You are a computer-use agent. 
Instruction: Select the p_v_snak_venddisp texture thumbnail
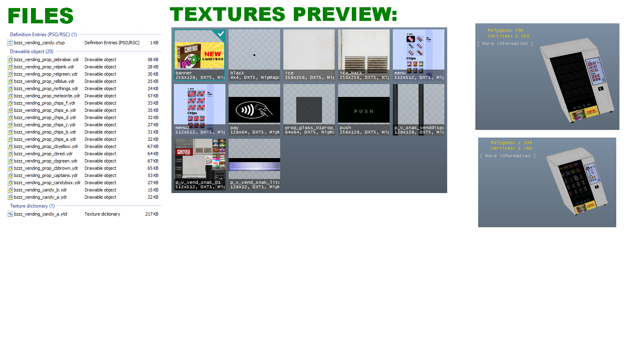pos(419,110)
